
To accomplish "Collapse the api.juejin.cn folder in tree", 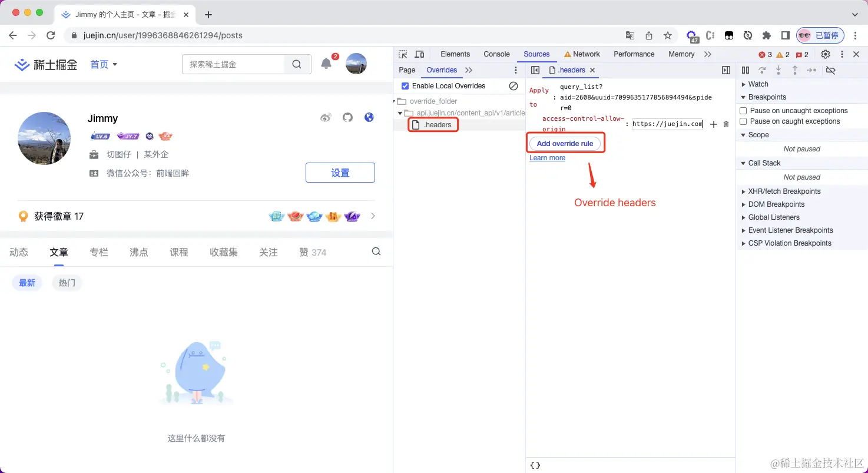I will (x=400, y=113).
